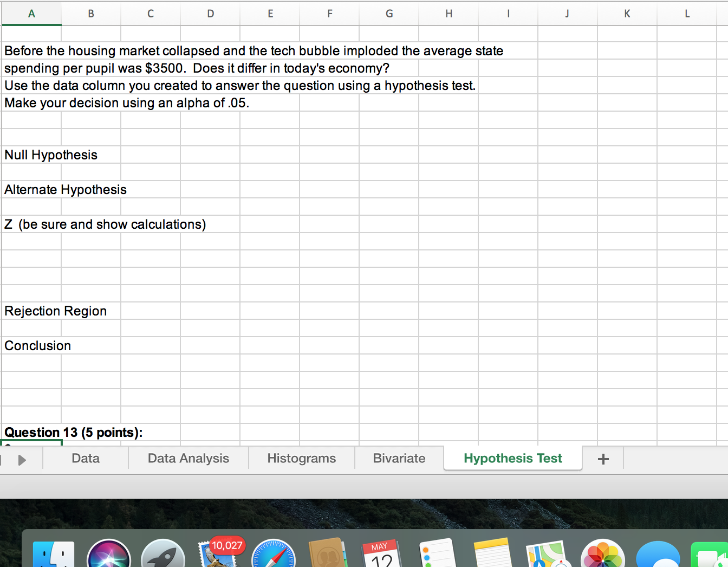Select the "Null Hypothesis" cell
This screenshot has width=728, height=567.
coord(51,155)
